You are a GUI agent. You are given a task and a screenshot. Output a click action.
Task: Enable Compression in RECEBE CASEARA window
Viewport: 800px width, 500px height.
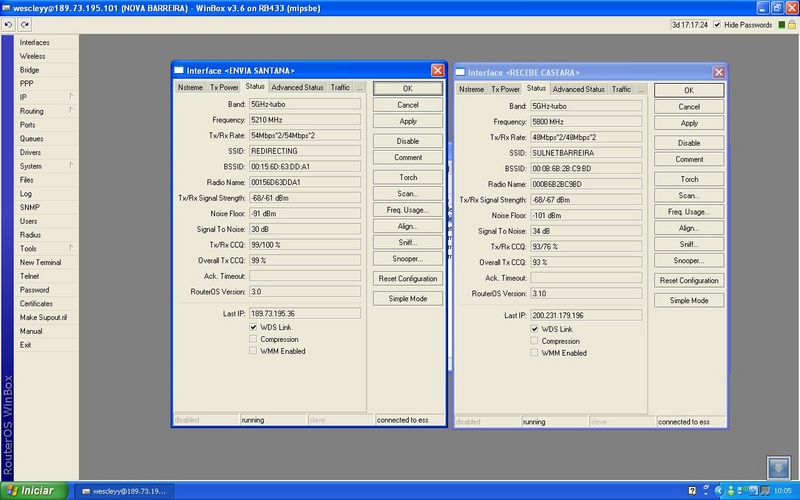(x=534, y=341)
